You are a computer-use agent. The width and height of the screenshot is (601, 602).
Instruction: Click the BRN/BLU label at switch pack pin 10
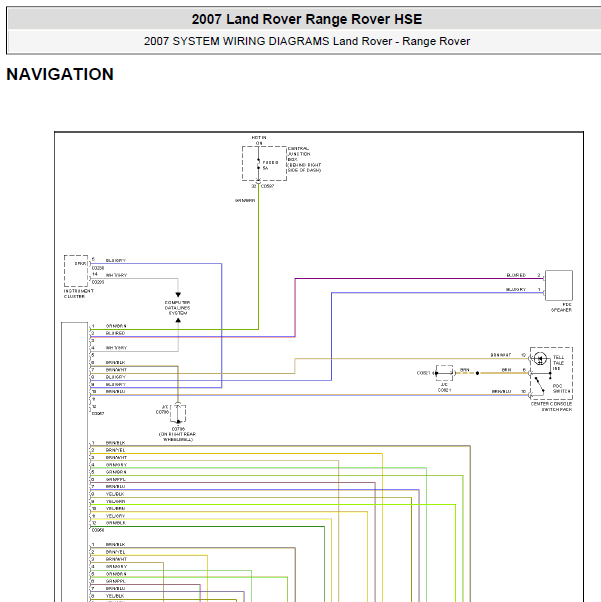click(x=502, y=392)
